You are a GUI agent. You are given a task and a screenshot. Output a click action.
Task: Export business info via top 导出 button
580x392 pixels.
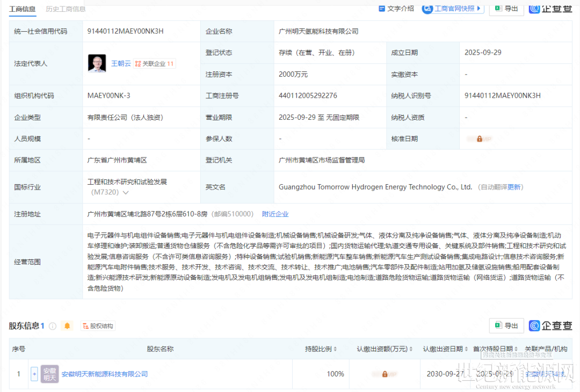506,9
